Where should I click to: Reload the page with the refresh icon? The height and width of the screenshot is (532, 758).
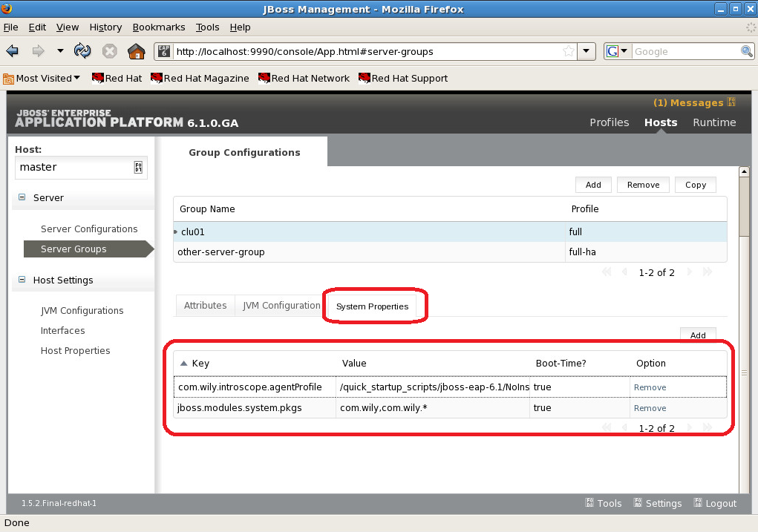tap(82, 50)
